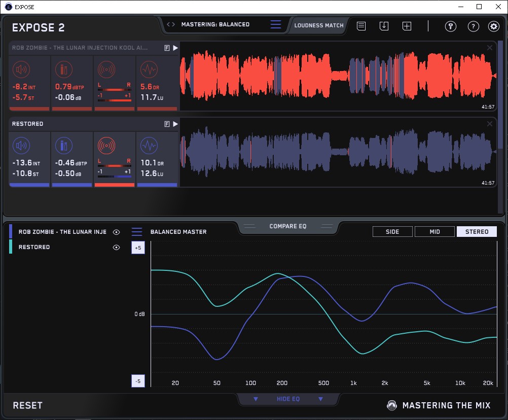The width and height of the screenshot is (508, 420).
Task: Switch EQ view to Mid
Action: click(x=434, y=232)
